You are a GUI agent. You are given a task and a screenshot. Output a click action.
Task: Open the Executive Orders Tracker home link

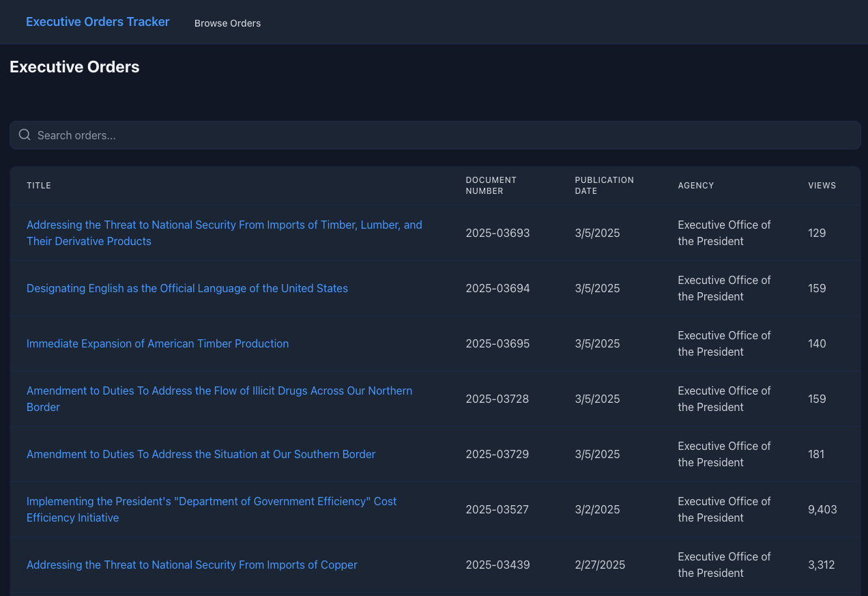[98, 22]
